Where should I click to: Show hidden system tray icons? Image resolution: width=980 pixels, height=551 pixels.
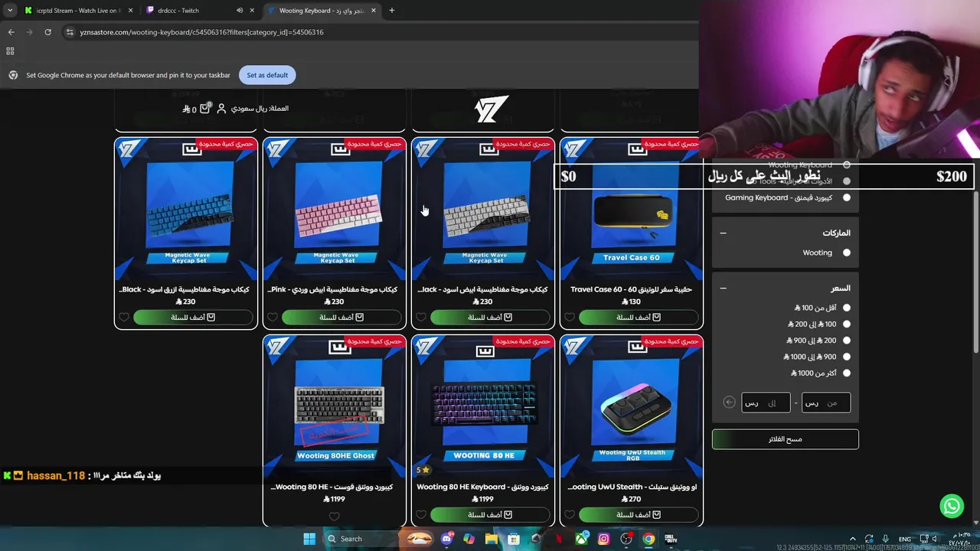tap(853, 539)
